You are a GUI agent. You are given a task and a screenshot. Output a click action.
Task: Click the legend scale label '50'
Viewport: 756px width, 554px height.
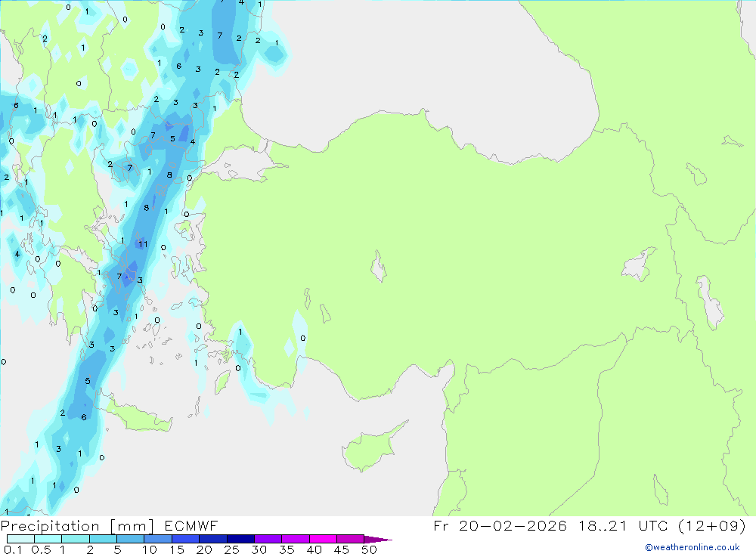(369, 549)
